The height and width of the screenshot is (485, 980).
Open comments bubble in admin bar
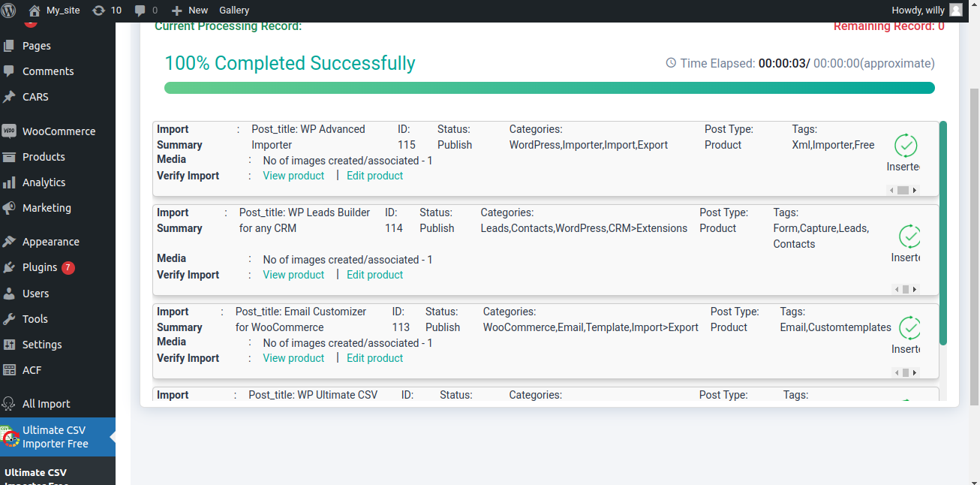[146, 11]
